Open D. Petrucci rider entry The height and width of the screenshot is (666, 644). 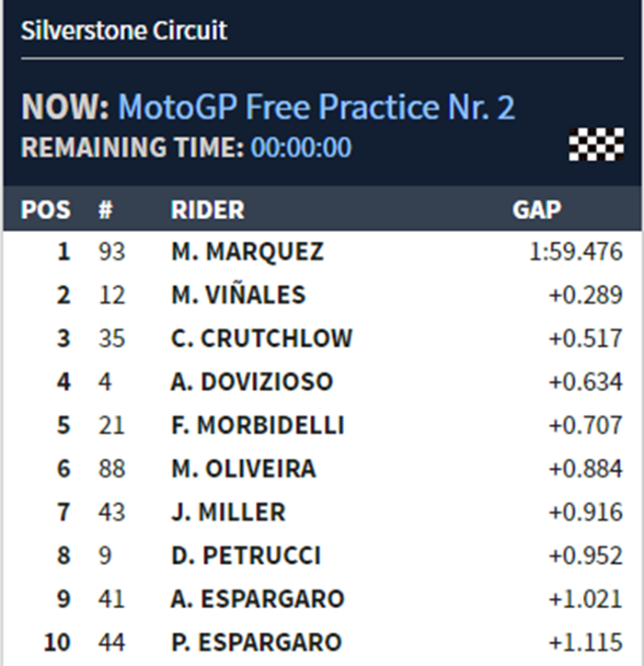[x=247, y=556]
